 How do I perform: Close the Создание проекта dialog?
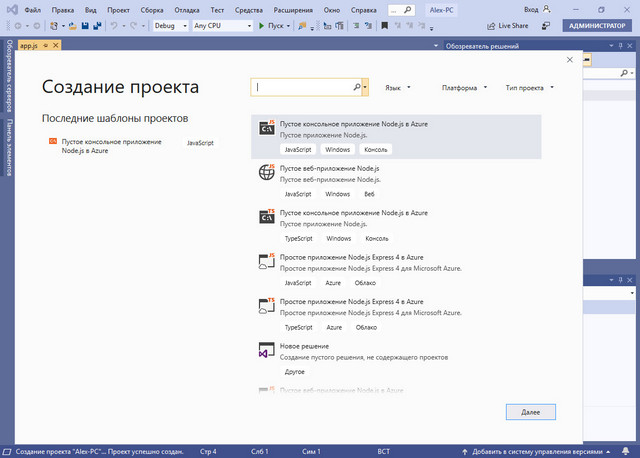(x=570, y=60)
